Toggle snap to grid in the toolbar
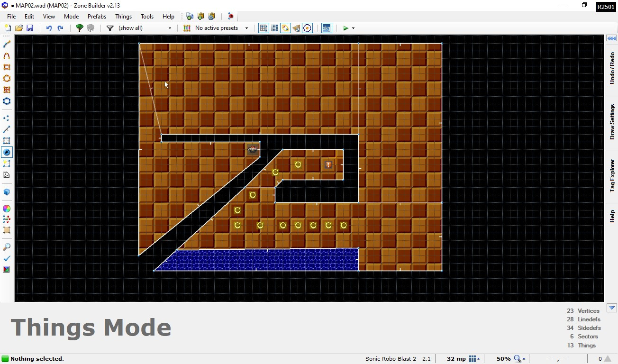 coord(264,28)
